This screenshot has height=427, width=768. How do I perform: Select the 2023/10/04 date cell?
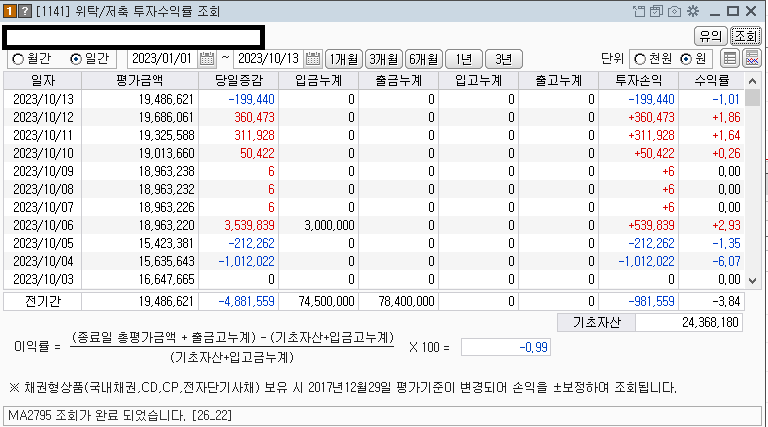pyautogui.click(x=43, y=261)
